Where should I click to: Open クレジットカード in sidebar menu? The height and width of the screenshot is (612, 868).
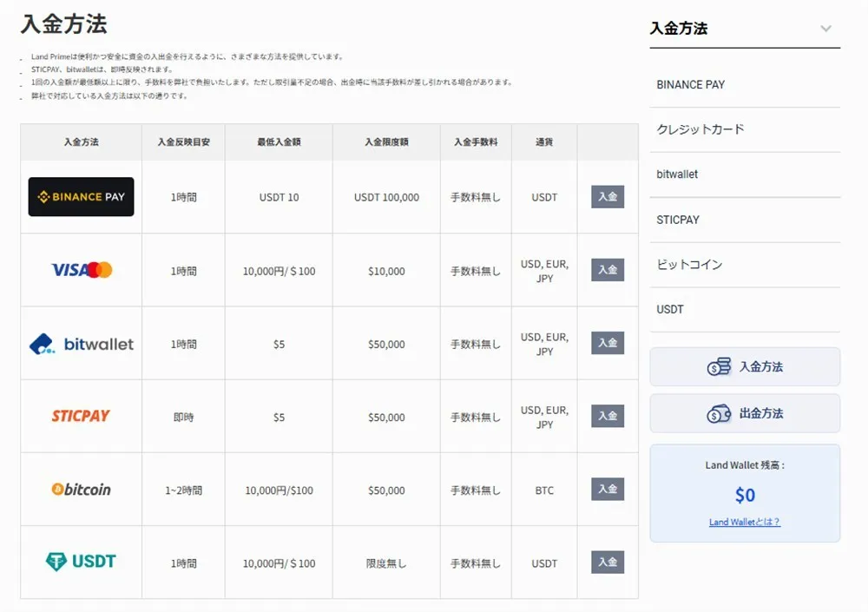point(745,129)
